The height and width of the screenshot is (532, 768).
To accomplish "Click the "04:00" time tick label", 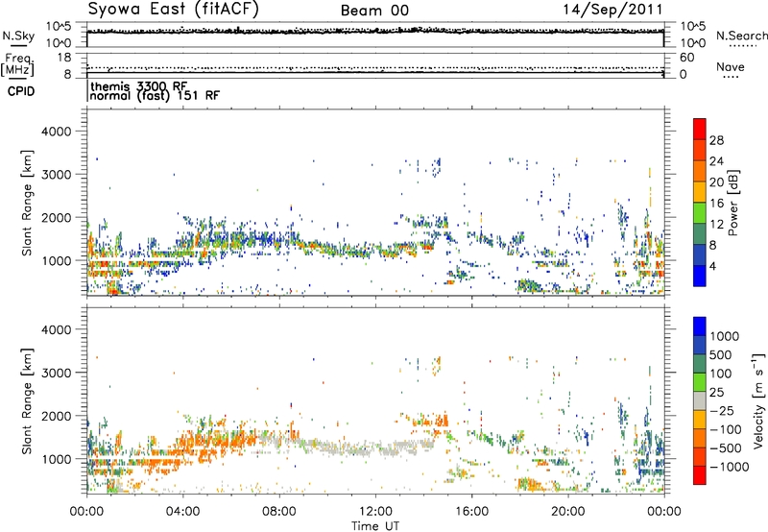I will [182, 512].
